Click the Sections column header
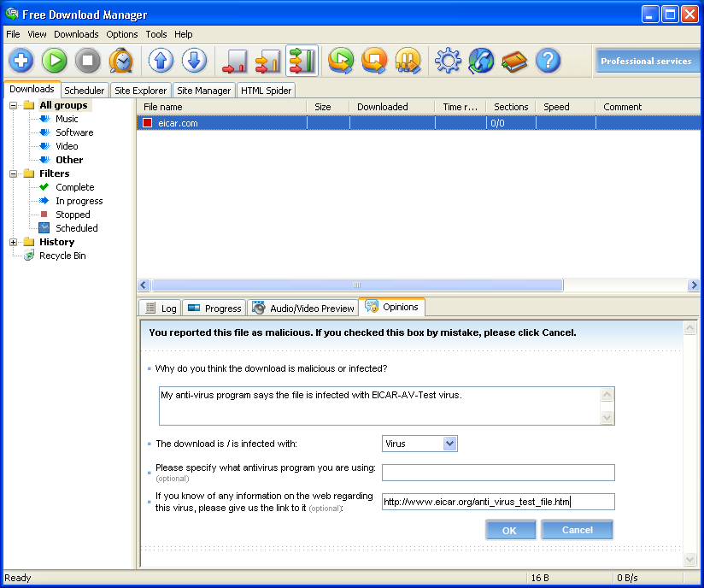 511,107
